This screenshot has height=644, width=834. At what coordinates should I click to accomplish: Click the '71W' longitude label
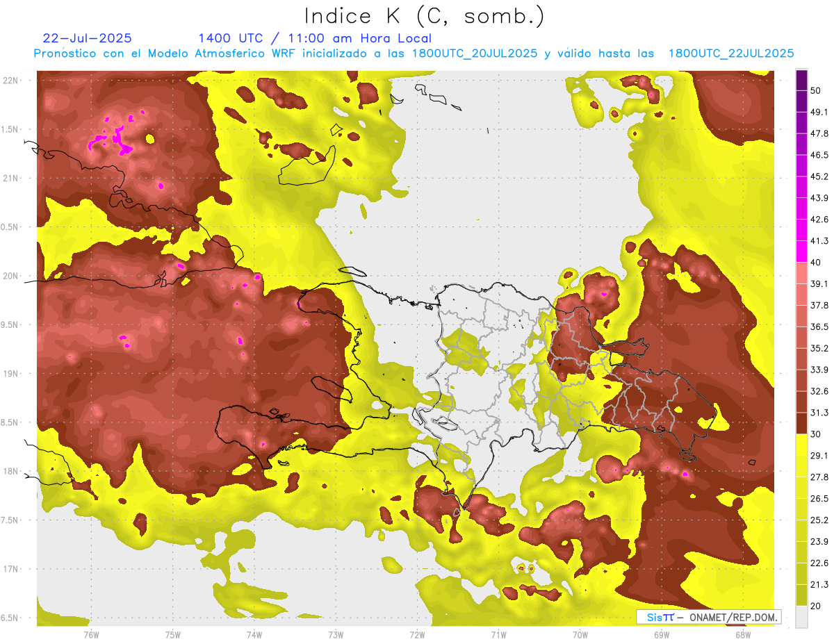(x=498, y=635)
